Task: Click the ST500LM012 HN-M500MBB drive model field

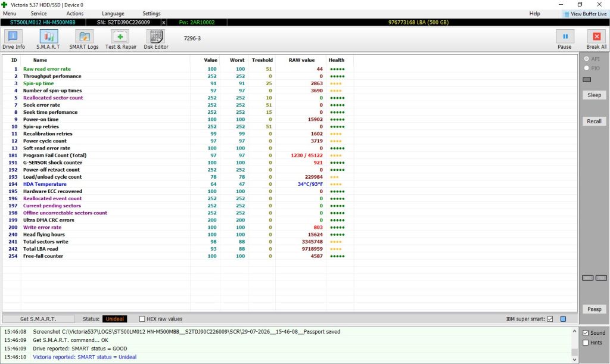Action: click(43, 23)
